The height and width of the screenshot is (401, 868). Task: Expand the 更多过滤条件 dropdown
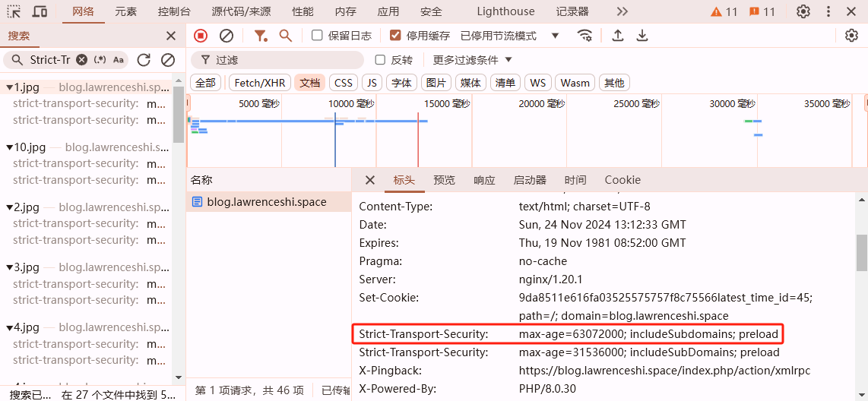(473, 60)
